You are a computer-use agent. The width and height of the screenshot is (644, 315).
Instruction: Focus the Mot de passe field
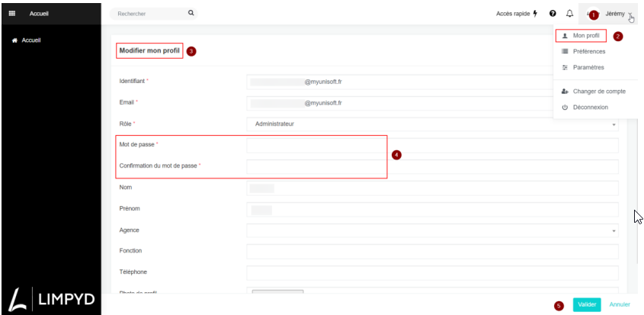[x=432, y=146]
